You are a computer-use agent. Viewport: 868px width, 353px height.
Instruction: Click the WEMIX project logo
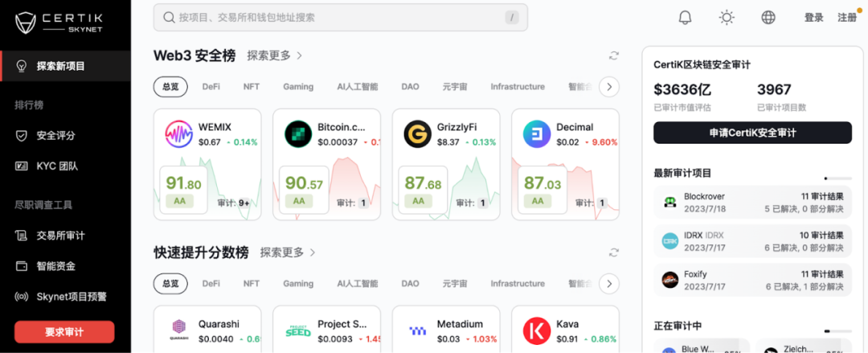(x=178, y=133)
